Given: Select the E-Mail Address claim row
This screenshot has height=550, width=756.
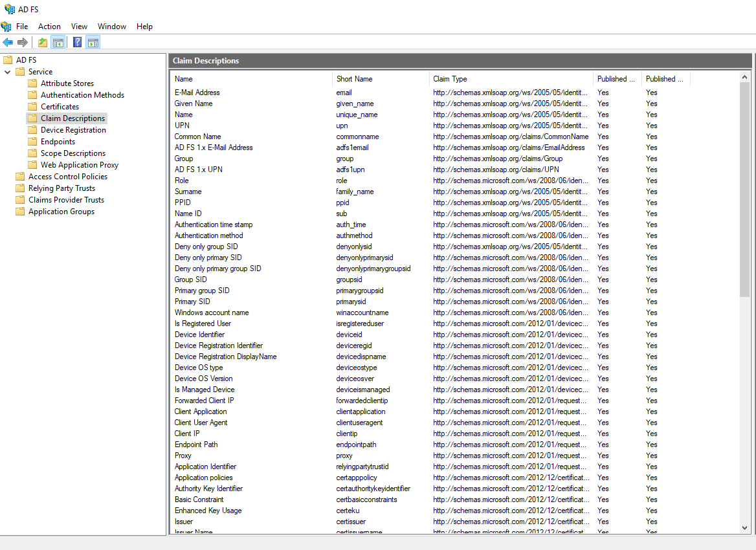Looking at the screenshot, I should tap(197, 93).
